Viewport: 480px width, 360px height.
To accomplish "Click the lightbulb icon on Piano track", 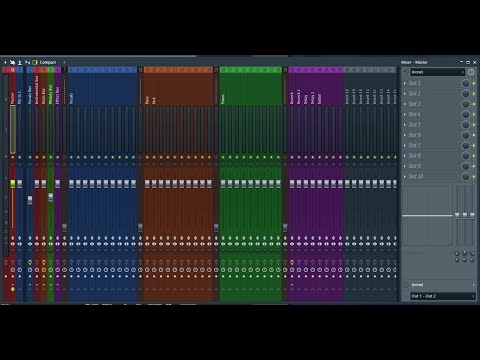I will pyautogui.click(x=223, y=263).
